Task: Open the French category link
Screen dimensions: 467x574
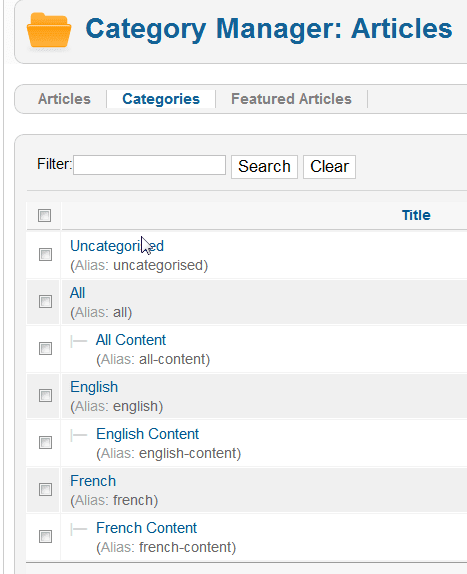Action: (x=93, y=481)
